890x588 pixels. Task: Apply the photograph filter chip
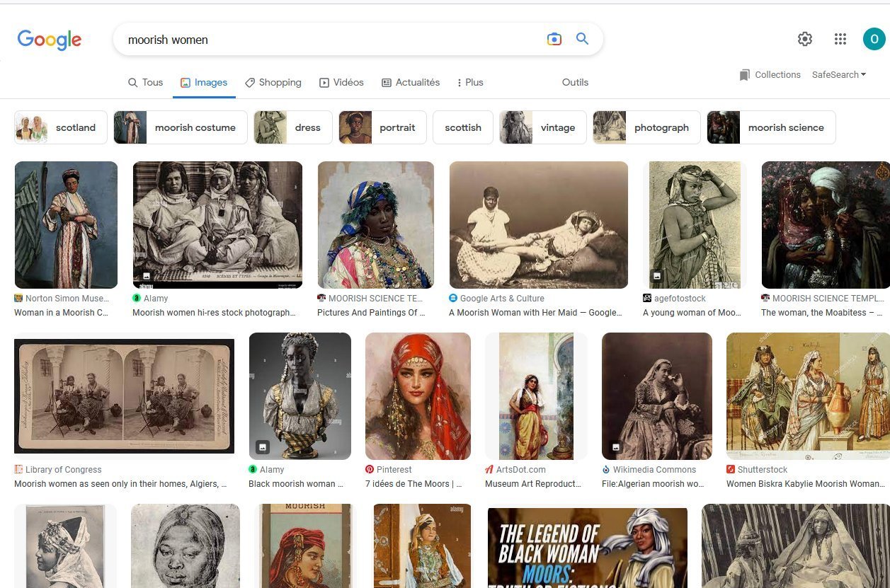[646, 127]
